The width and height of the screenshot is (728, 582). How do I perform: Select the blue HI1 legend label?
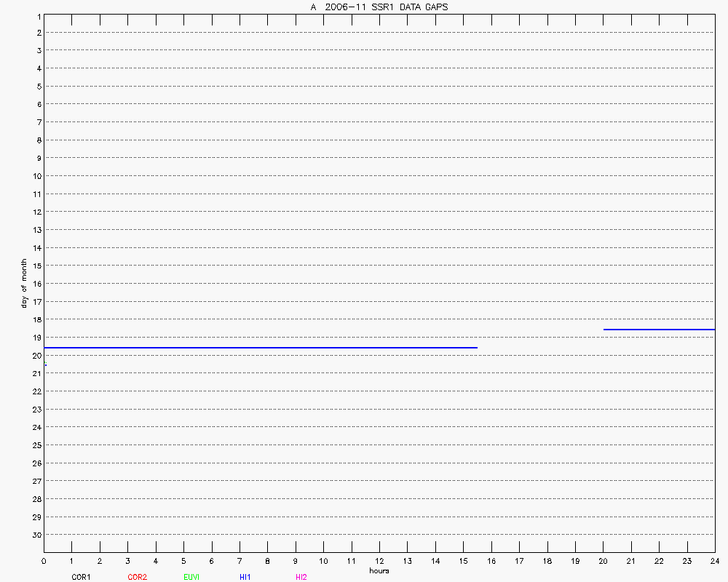(245, 577)
